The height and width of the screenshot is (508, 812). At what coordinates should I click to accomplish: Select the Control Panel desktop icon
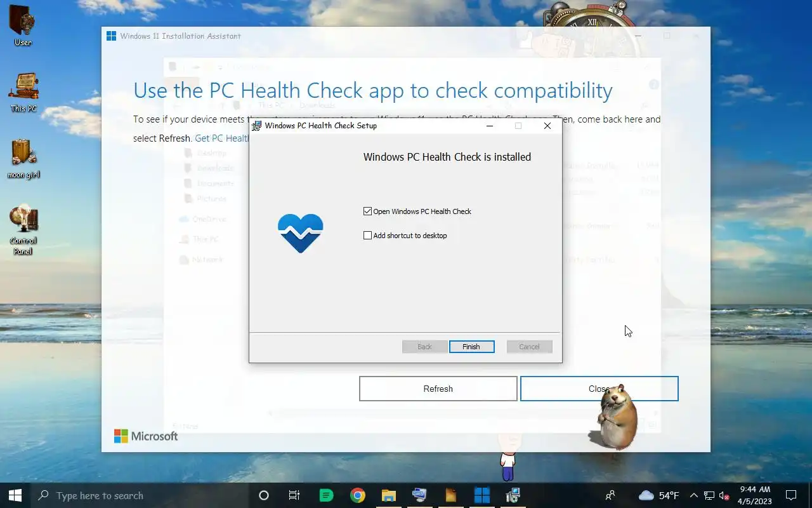23,229
